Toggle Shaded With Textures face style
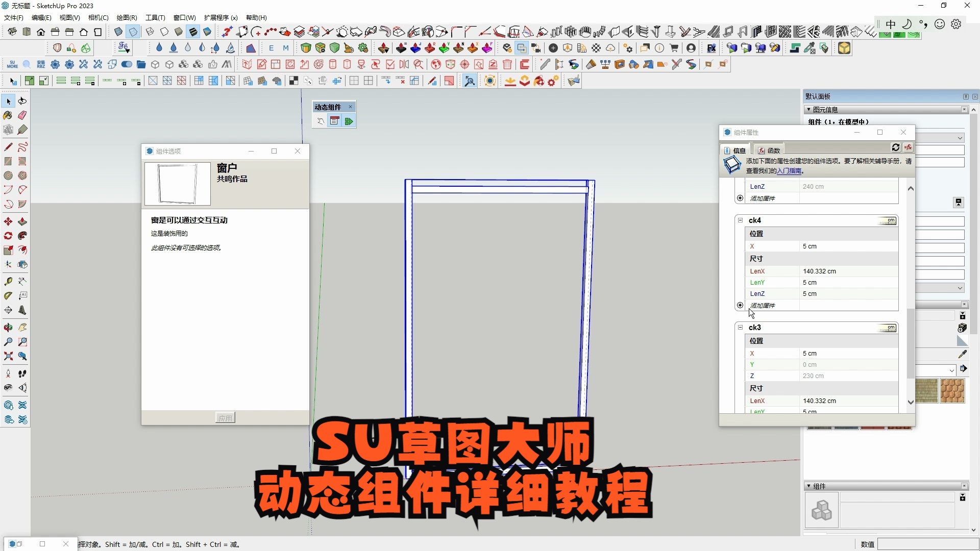 point(193,32)
